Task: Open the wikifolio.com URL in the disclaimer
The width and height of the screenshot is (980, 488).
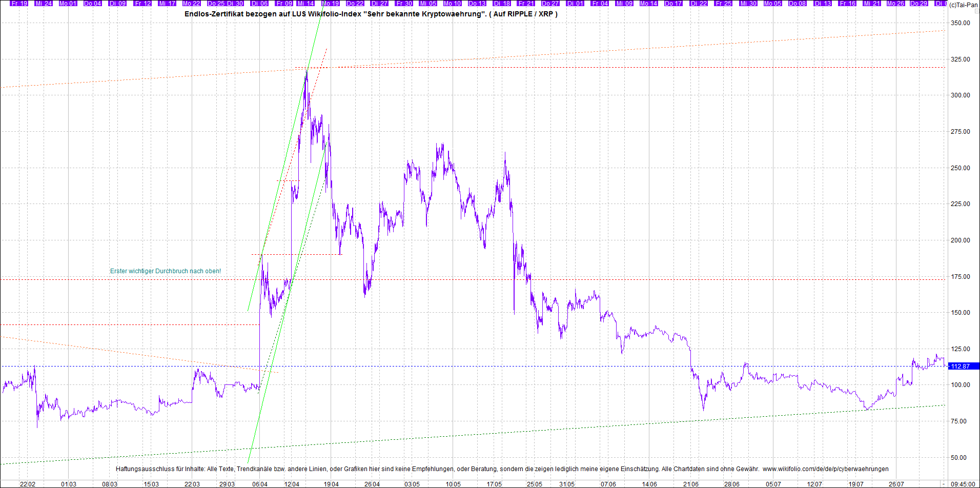Action: tap(825, 469)
